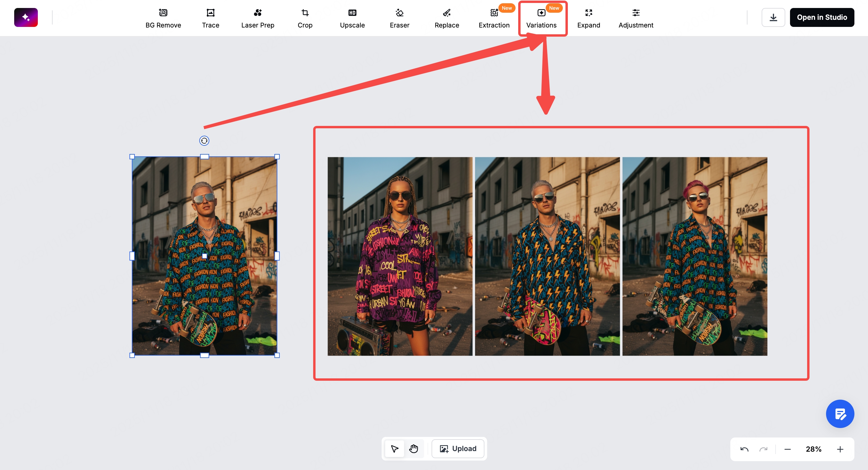Open the Variations tool
868x470 pixels.
tap(541, 18)
